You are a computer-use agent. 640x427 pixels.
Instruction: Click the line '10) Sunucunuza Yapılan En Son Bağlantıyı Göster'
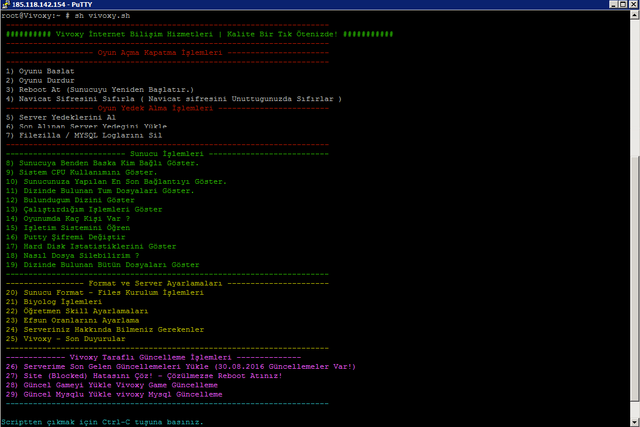click(x=116, y=182)
